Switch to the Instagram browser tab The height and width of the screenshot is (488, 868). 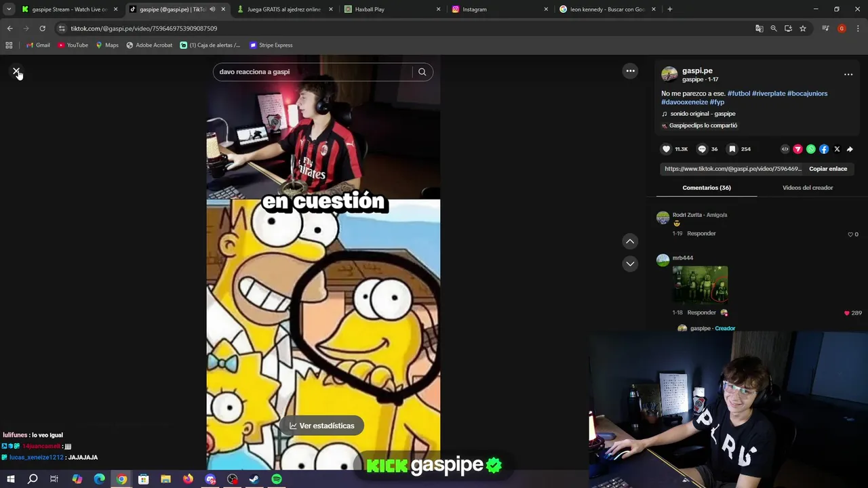coord(499,9)
